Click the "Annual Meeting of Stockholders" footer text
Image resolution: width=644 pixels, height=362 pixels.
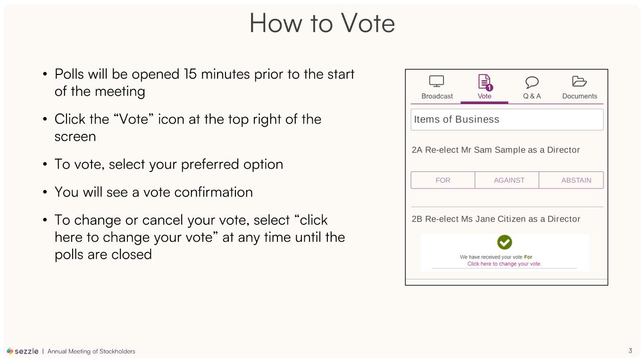(x=91, y=351)
